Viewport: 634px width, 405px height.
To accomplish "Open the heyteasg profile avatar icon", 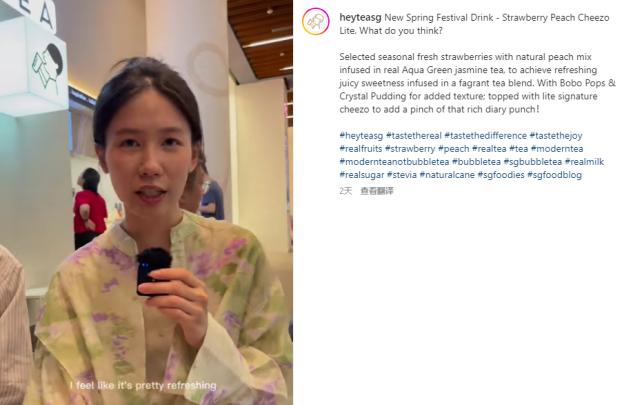I will pos(316,21).
